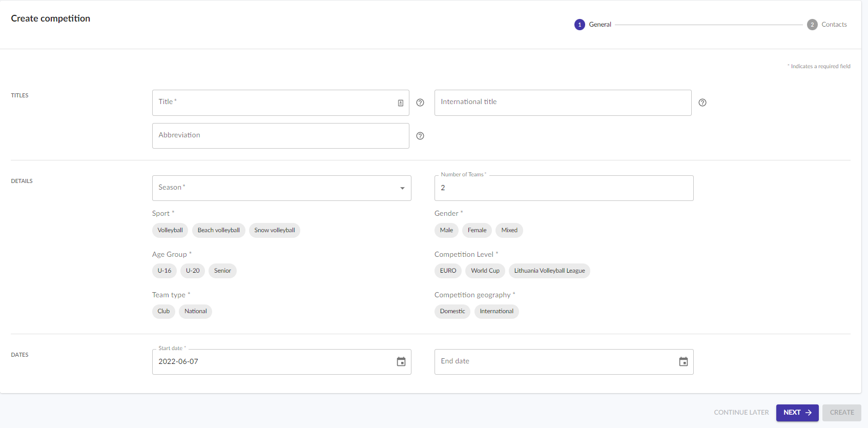Click the NEXT button
This screenshot has width=868, height=428.
797,413
